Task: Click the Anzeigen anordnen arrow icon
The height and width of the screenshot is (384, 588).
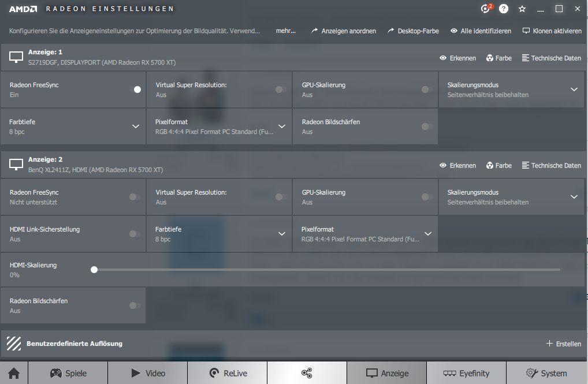Action: pyautogui.click(x=314, y=31)
